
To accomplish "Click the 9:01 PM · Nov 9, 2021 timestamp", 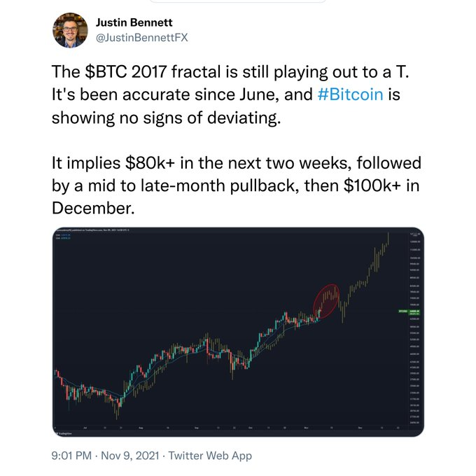I will tap(104, 456).
